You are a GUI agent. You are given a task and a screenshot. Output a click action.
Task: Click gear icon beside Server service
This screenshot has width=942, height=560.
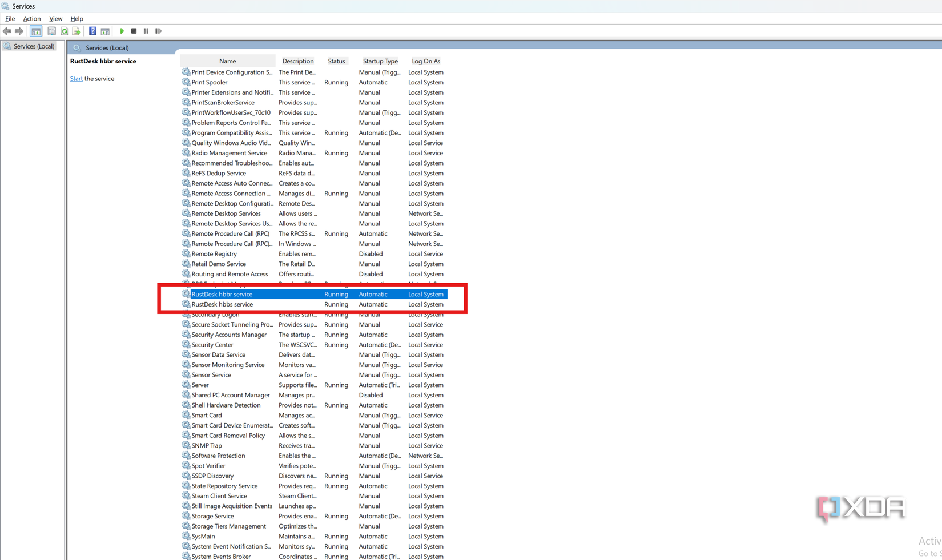pyautogui.click(x=186, y=385)
